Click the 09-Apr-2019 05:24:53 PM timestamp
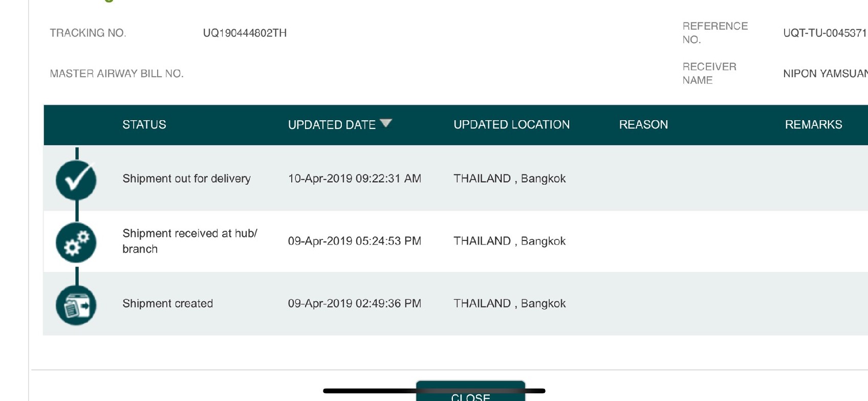 tap(354, 241)
